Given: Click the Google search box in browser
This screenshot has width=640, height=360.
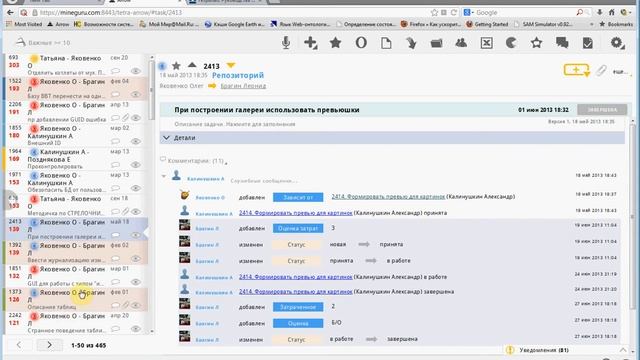Looking at the screenshot, I should tap(524, 13).
